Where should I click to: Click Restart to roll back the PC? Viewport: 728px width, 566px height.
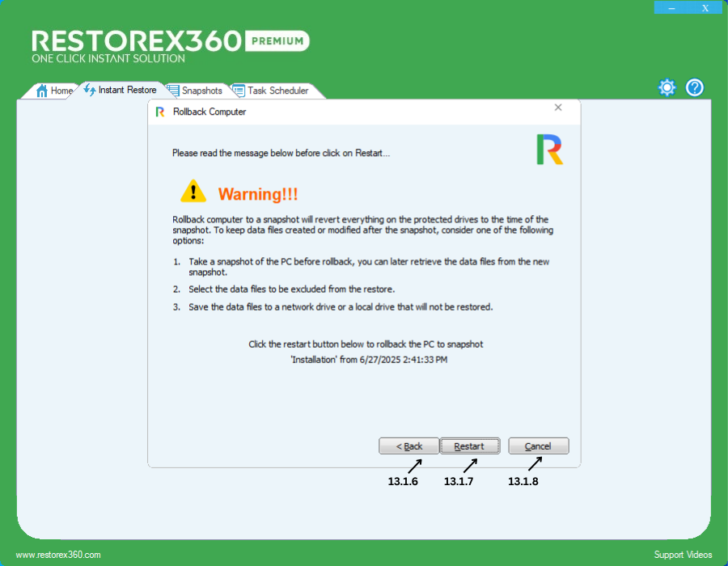click(469, 446)
